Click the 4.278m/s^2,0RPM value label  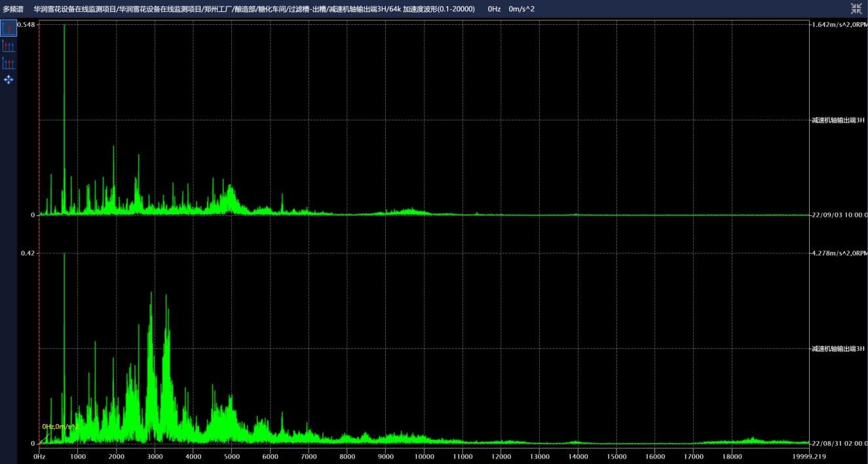pyautogui.click(x=839, y=253)
